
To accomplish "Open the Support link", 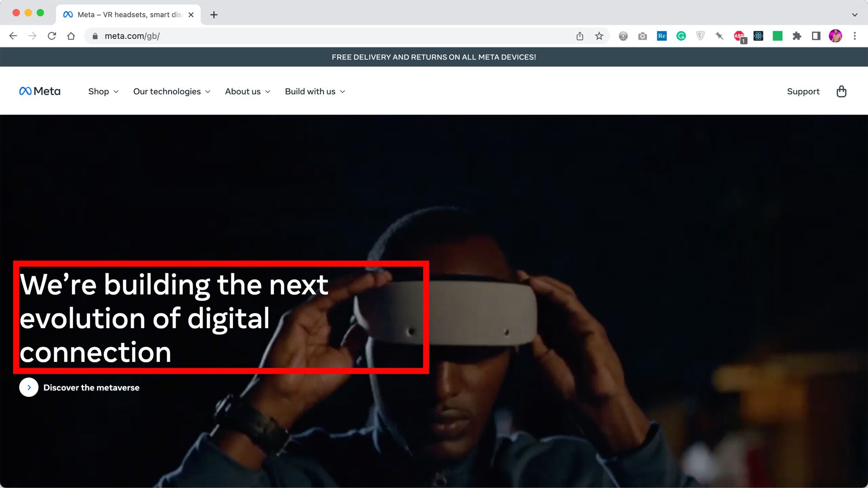I will pyautogui.click(x=803, y=92).
